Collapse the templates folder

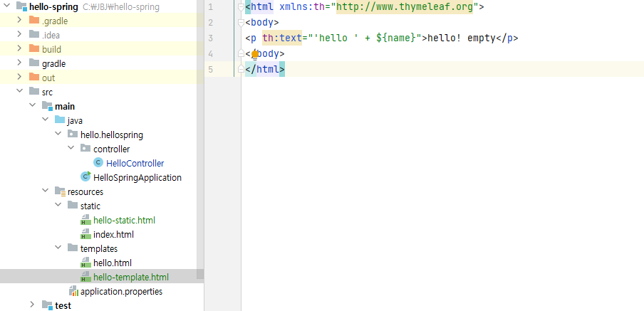click(x=58, y=248)
